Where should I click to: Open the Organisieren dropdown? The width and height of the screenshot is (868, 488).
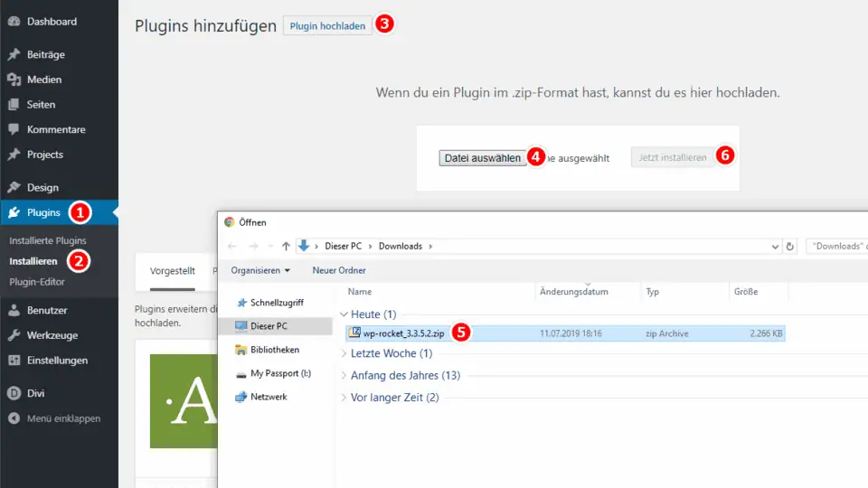pos(260,270)
